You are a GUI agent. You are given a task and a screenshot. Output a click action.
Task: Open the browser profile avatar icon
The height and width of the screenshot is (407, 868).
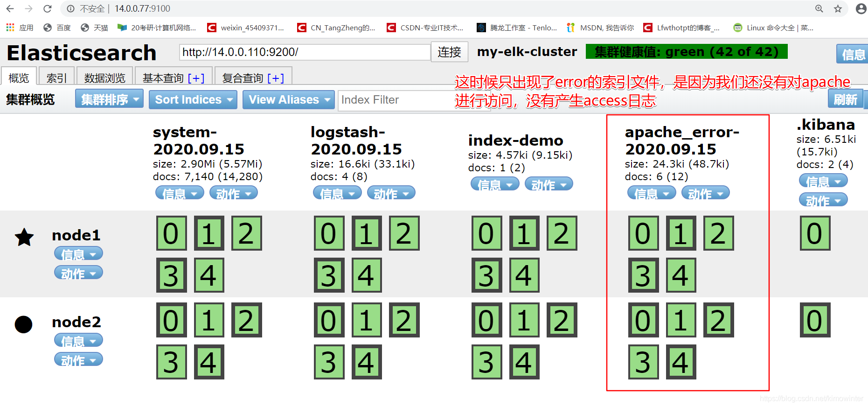coord(861,8)
